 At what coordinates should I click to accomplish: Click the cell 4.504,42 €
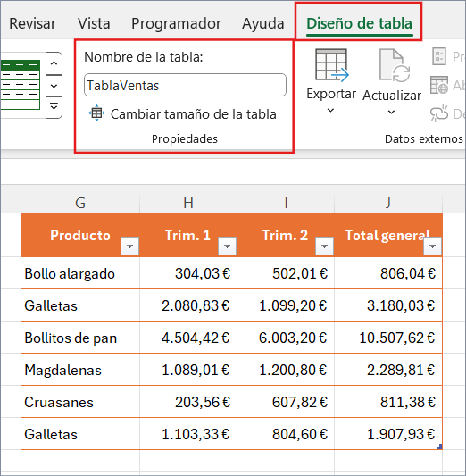[188, 338]
